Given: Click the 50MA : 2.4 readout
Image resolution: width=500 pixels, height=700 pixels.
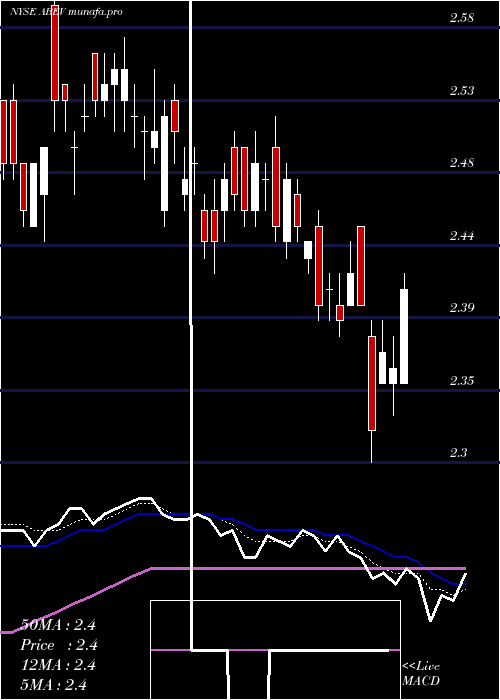Looking at the screenshot, I should click(x=58, y=625).
